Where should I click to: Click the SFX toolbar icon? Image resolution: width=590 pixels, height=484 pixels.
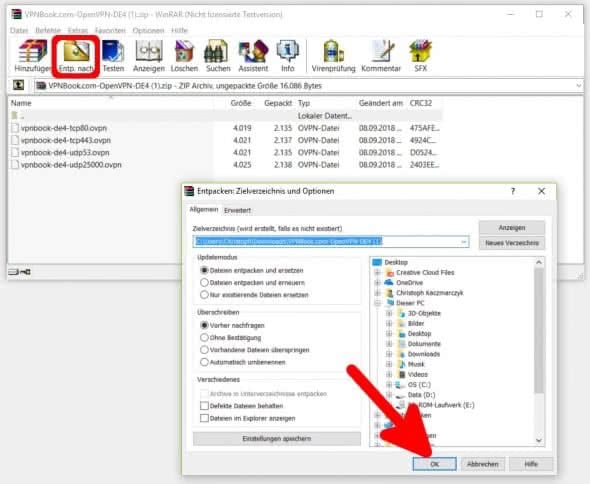420,51
